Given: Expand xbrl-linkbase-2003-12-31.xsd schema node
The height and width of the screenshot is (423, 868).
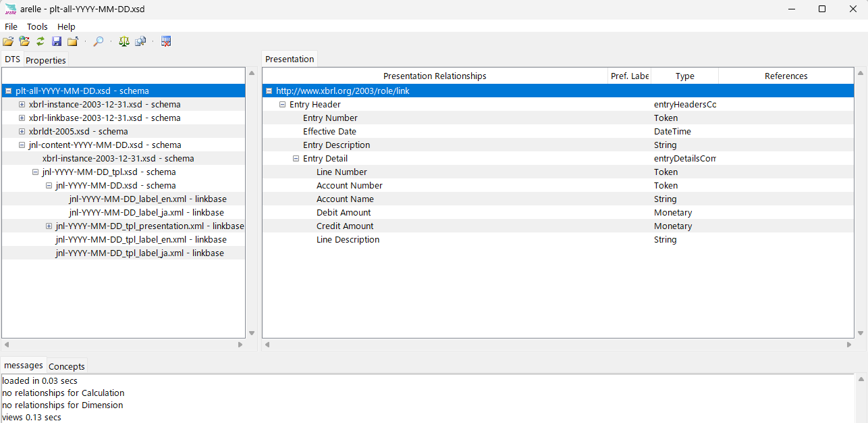Looking at the screenshot, I should pyautogui.click(x=22, y=118).
